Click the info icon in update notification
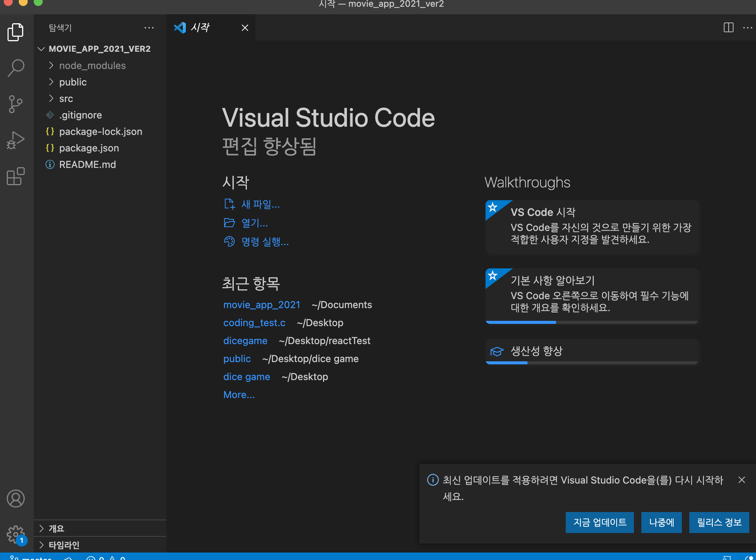The width and height of the screenshot is (756, 560). (x=433, y=480)
